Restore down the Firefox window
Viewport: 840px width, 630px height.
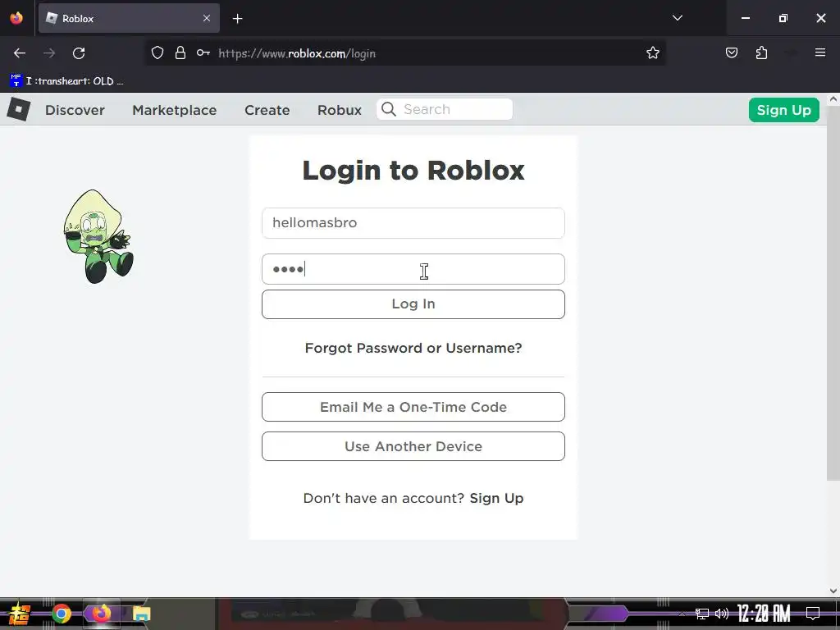coord(783,18)
